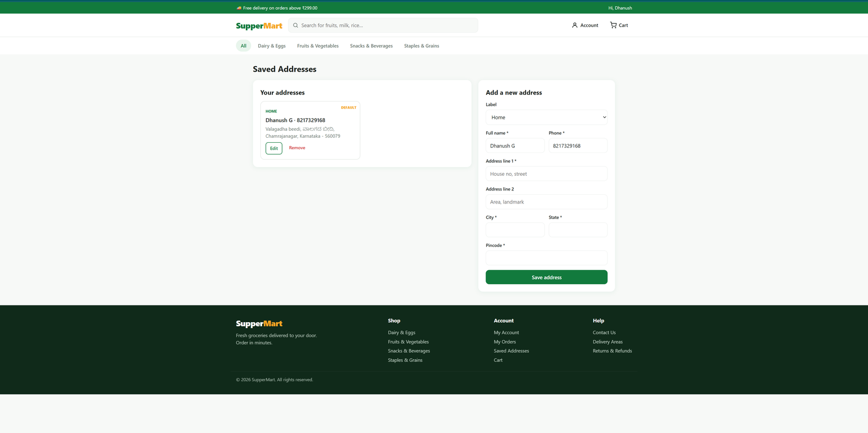Click the HOME label on address card

tap(271, 111)
